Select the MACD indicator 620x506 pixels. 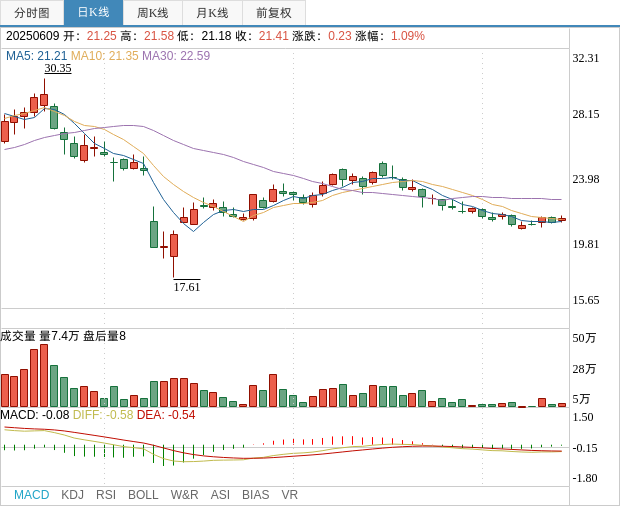(31, 495)
